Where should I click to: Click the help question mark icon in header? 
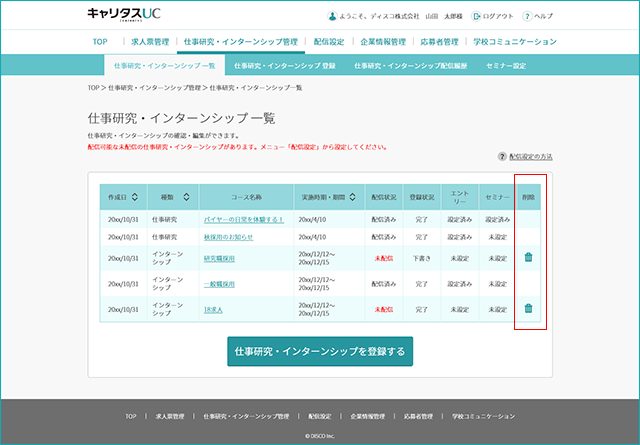527,16
